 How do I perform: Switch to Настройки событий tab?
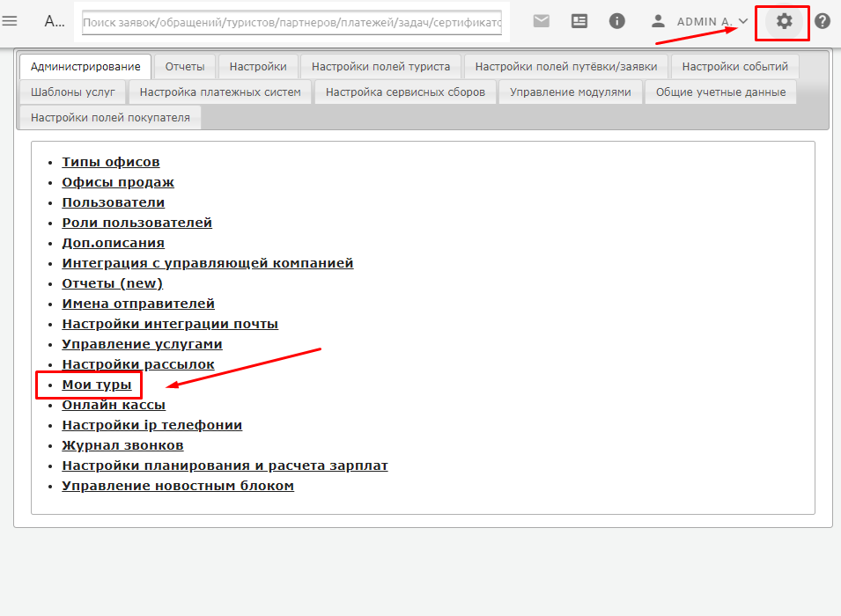(x=734, y=67)
